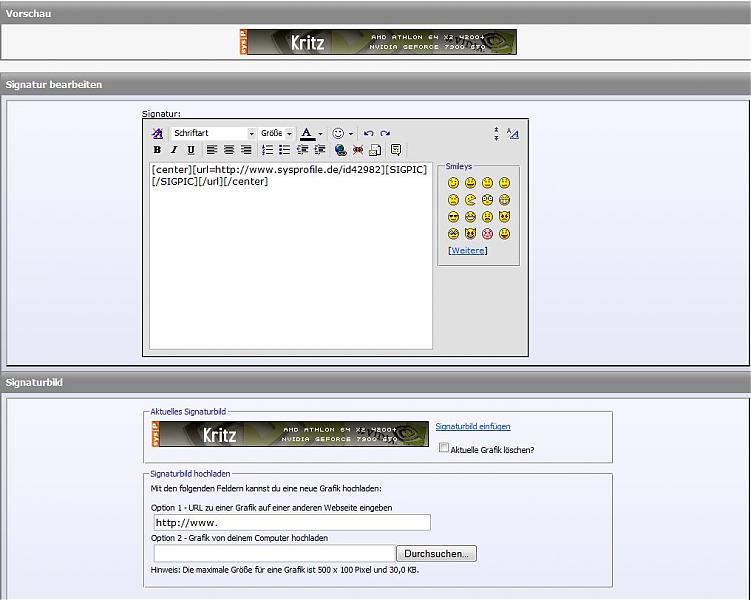Wrap selection in quote tags

[x=396, y=150]
